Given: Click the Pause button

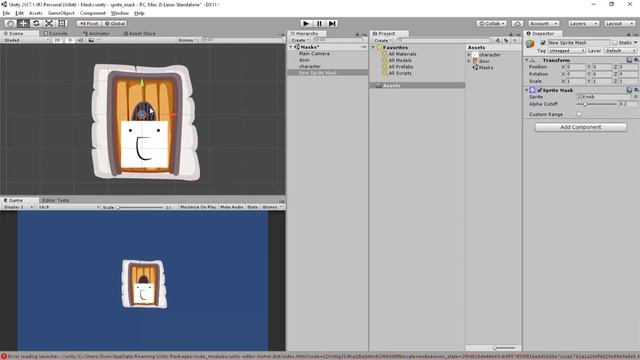Looking at the screenshot, I should coord(319,24).
